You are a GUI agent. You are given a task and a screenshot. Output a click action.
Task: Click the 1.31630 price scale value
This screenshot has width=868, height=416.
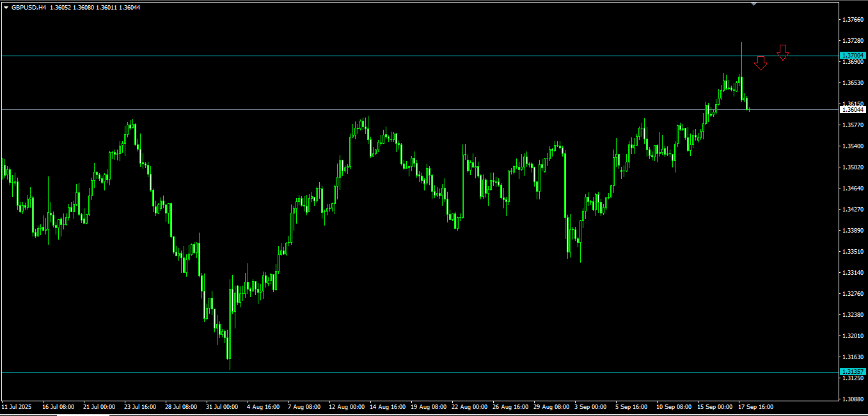pos(854,357)
